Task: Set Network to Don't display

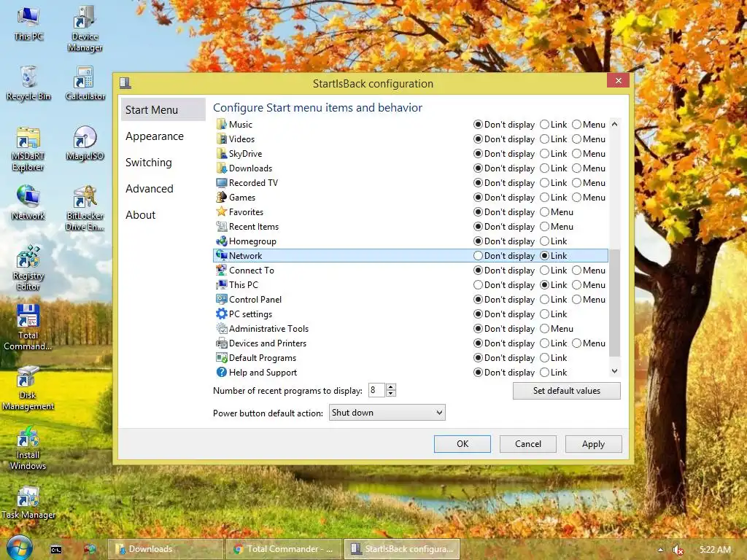Action: click(x=478, y=256)
